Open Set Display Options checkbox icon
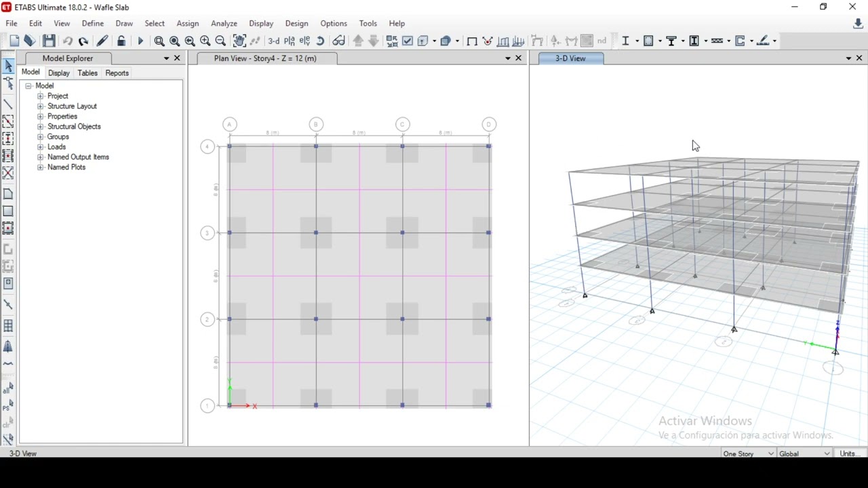 point(408,41)
